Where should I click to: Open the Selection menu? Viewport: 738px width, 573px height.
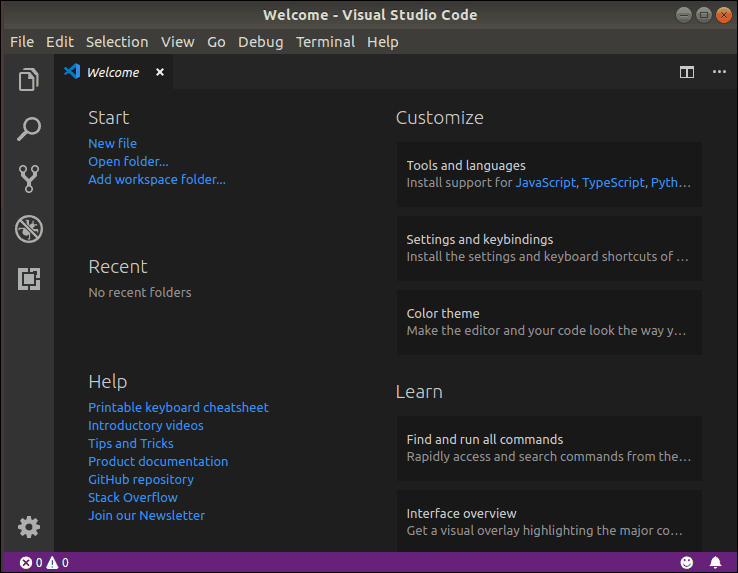(117, 42)
